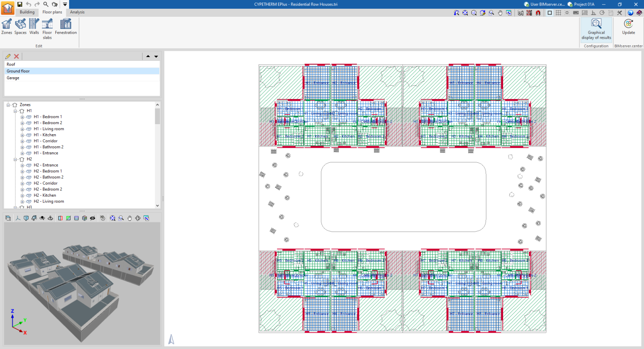This screenshot has width=644, height=349.
Task: Click the Update BIMserver.center icon
Action: tap(628, 27)
